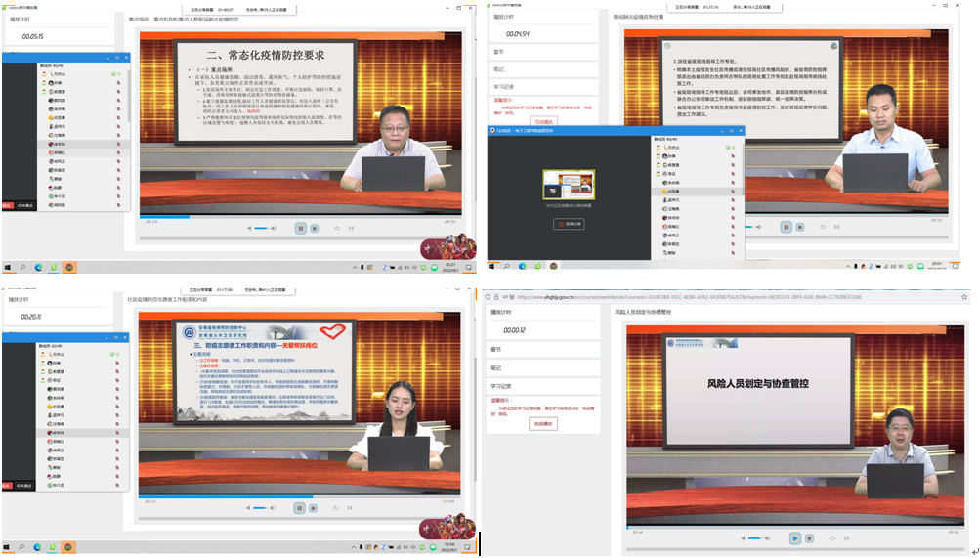
Task: Toggle highlighted member's muted mic beside 常态化疫情防控要求 video
Action: click(118, 144)
